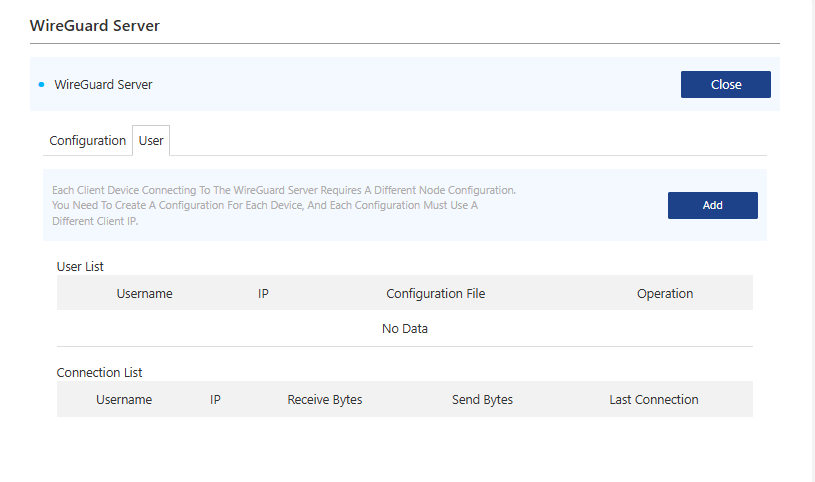Image resolution: width=815 pixels, height=482 pixels.
Task: Click the Receive Bytes column header
Action: tap(324, 399)
